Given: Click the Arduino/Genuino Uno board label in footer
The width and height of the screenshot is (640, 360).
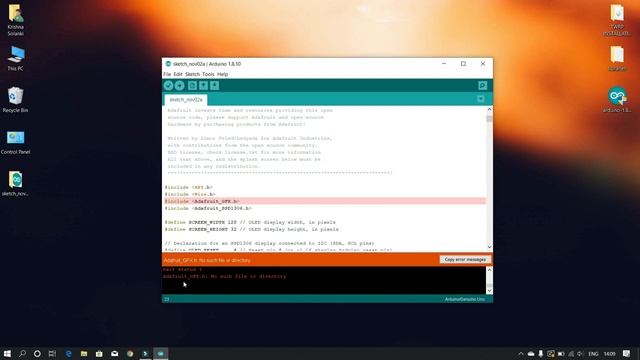Looking at the screenshot, I should tap(464, 299).
